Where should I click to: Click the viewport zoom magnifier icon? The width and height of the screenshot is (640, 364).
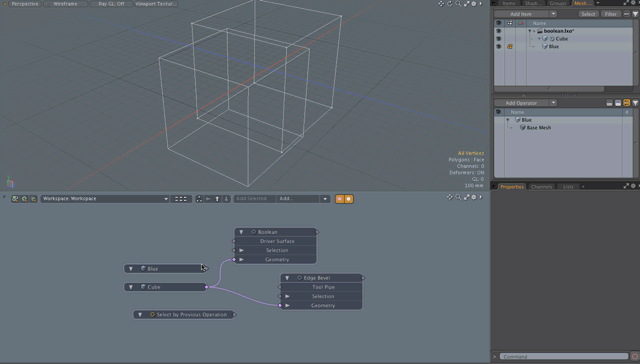pyautogui.click(x=458, y=4)
